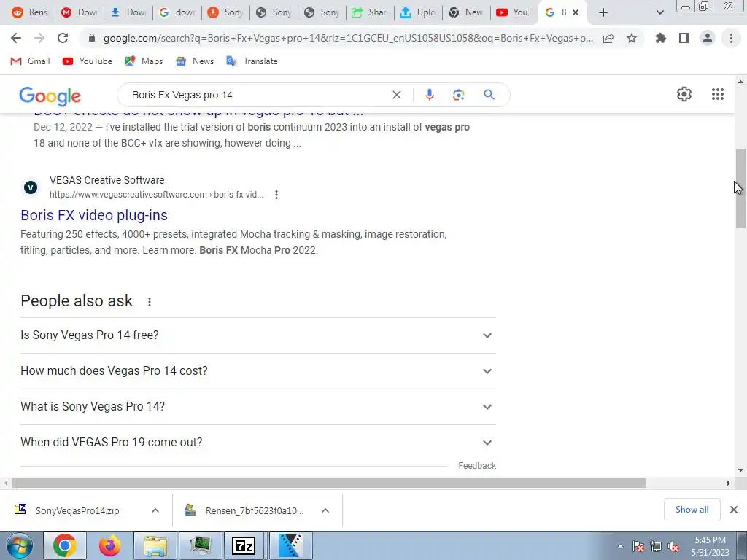Click the address bar URL field

348,38
